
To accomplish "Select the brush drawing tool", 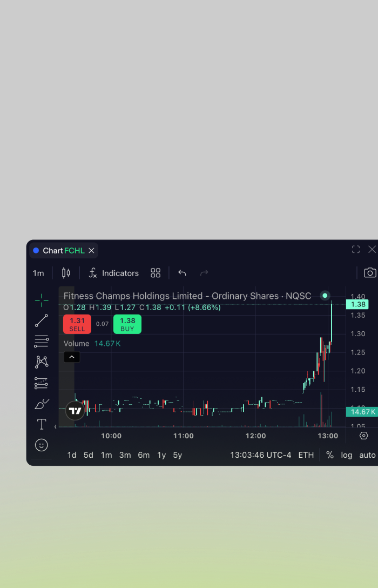I will (x=42, y=404).
